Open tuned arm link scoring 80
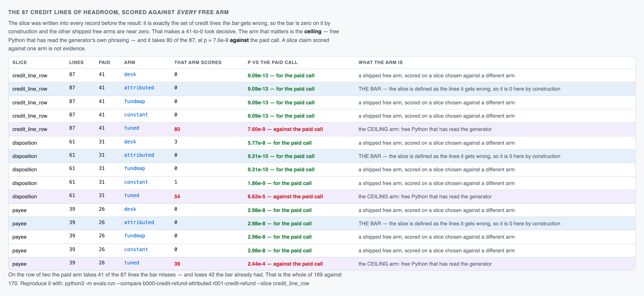 [132, 128]
